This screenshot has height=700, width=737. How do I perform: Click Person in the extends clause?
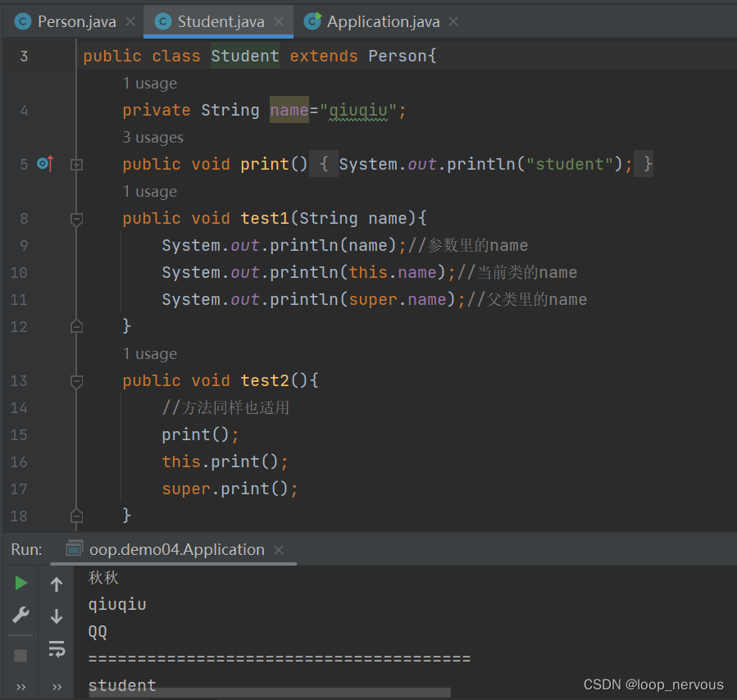tap(397, 56)
